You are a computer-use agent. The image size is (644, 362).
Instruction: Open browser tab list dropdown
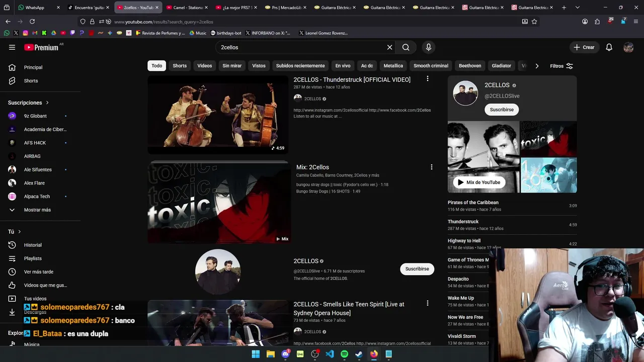pos(577,8)
